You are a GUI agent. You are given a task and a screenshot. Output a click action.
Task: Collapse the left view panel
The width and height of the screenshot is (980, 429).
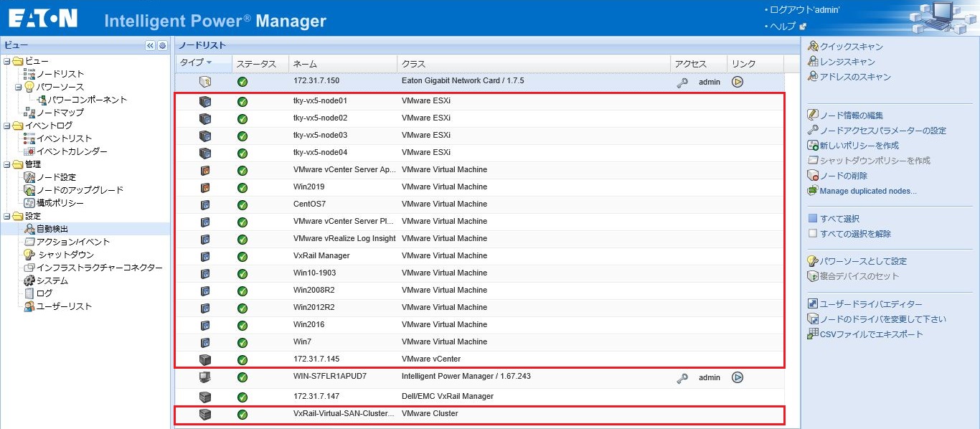click(150, 45)
